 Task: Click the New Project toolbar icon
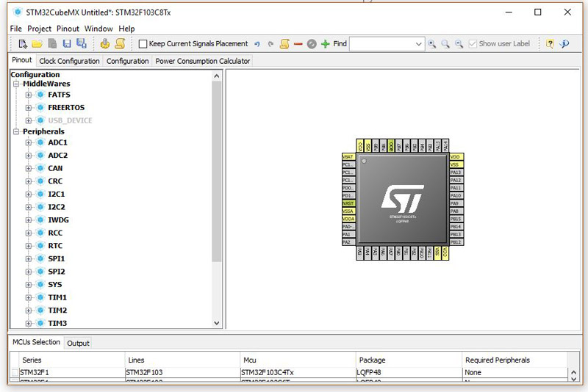[23, 44]
